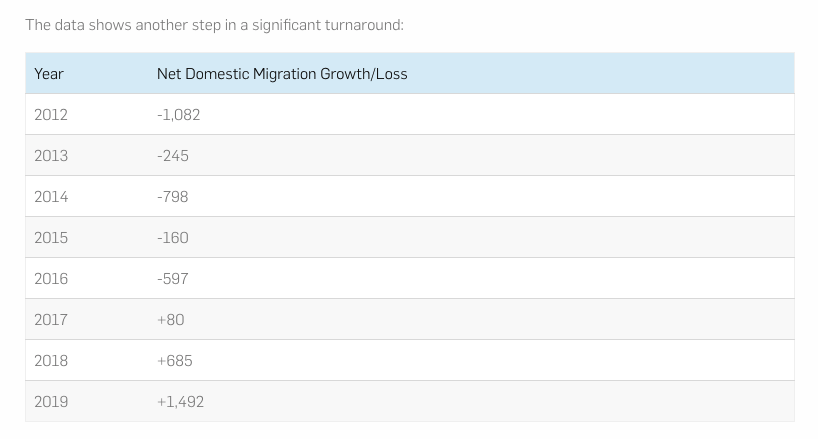The image size is (818, 439).
Task: Select the 2018 year cell
Action: (51, 361)
